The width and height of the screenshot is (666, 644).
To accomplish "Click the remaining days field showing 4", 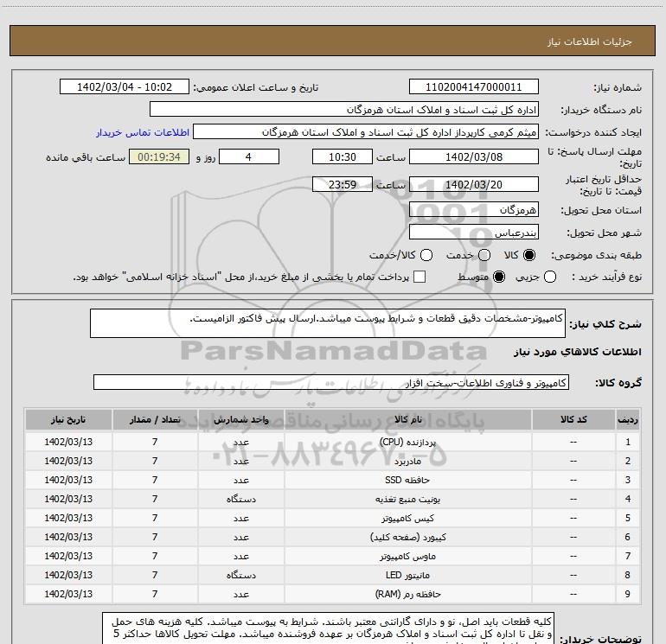I will [249, 156].
